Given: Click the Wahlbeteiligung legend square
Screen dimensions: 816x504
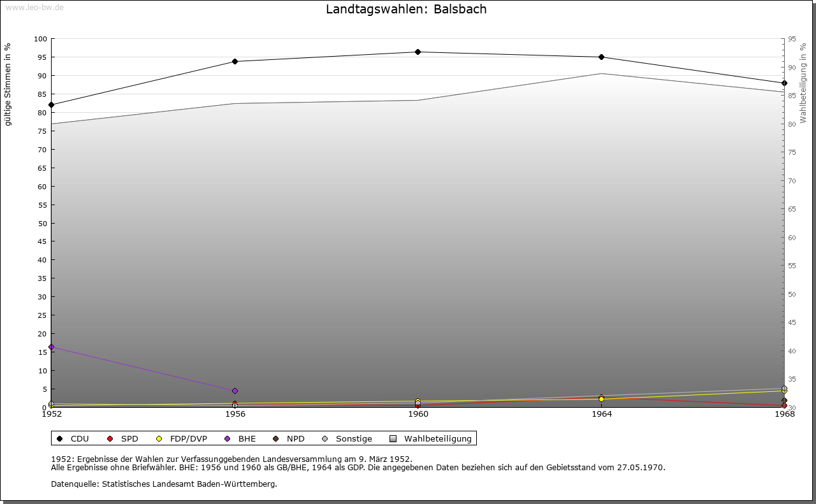Looking at the screenshot, I should (393, 438).
